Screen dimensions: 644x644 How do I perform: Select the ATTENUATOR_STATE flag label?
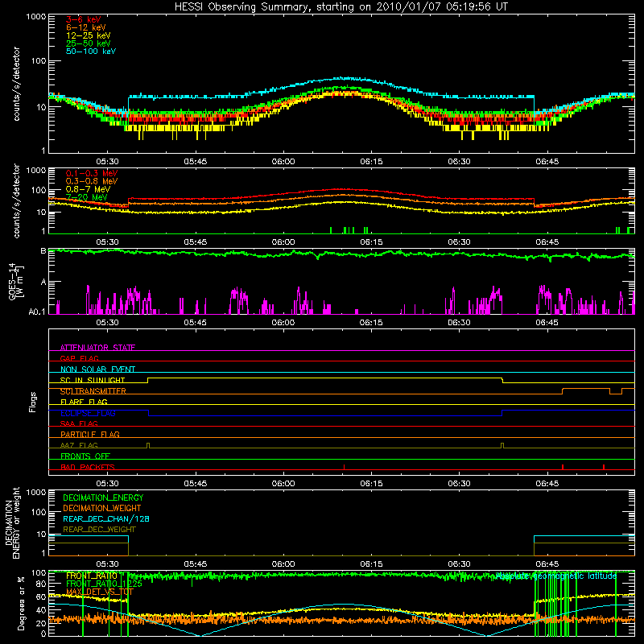click(x=97, y=348)
